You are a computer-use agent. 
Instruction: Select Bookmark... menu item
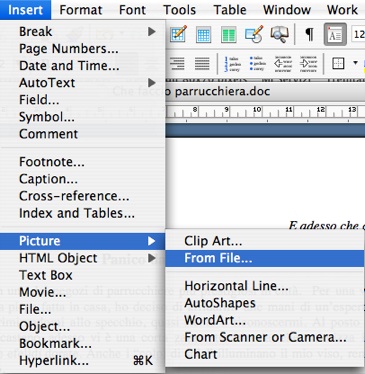click(83, 344)
